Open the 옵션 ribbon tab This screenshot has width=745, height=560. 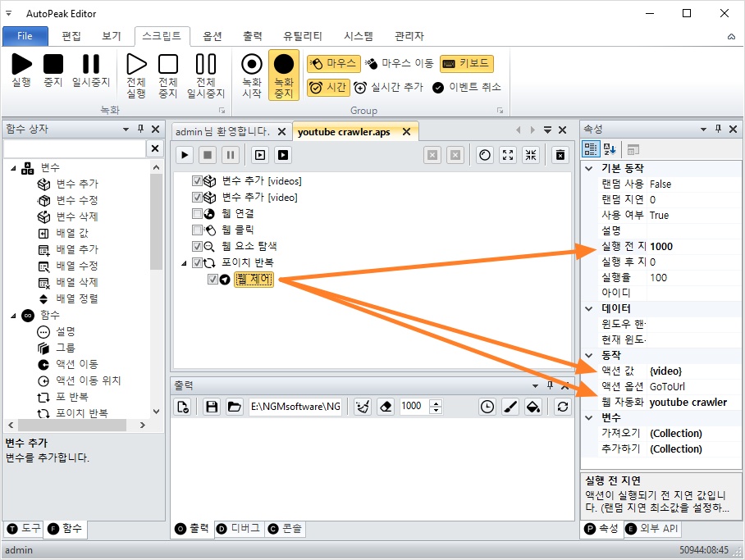(213, 36)
